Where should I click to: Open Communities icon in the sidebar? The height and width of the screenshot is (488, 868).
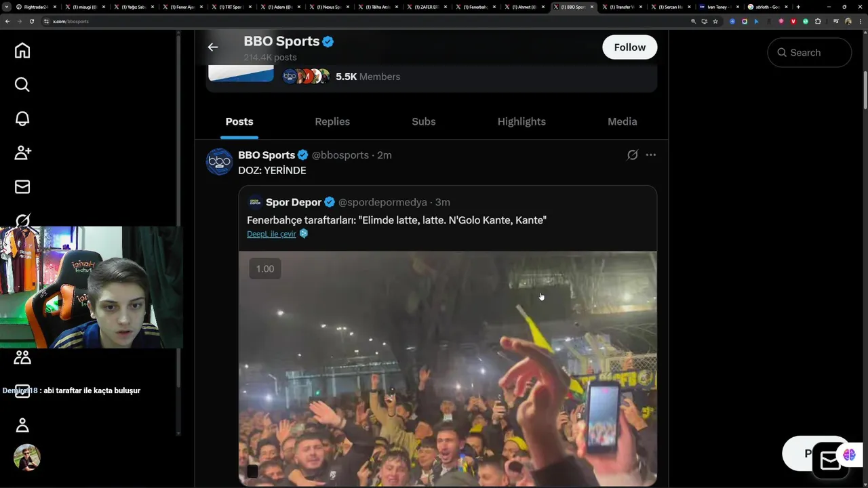[22, 357]
